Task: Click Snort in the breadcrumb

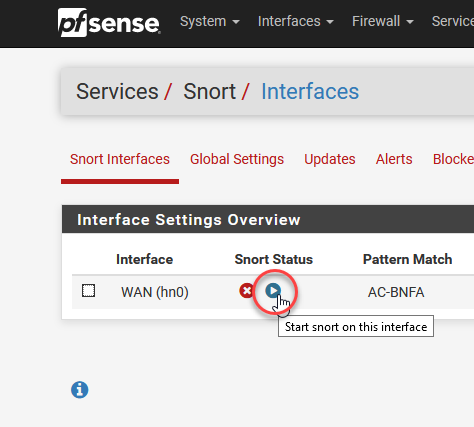Action: point(210,91)
